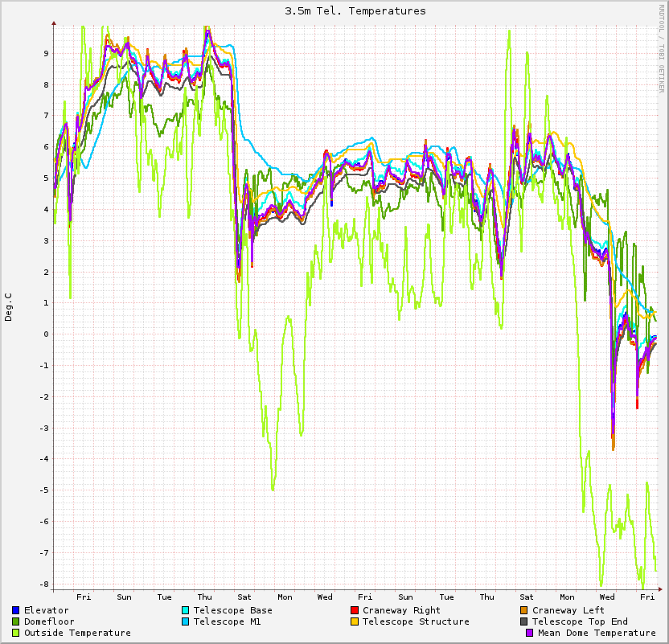Click the 'Telescope Structure' legend text

[416, 621]
